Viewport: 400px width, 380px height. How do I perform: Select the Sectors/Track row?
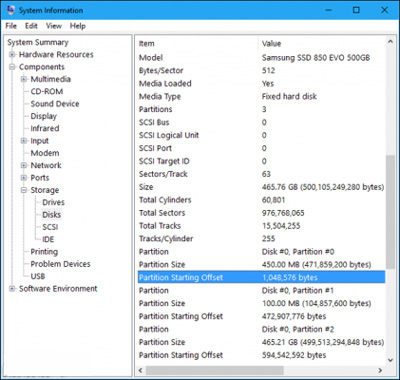pos(261,174)
